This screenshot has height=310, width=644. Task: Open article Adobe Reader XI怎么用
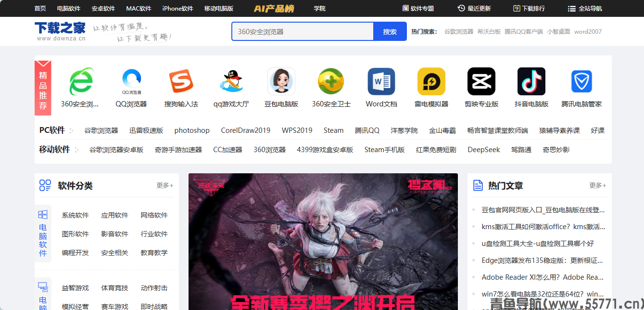point(543,277)
